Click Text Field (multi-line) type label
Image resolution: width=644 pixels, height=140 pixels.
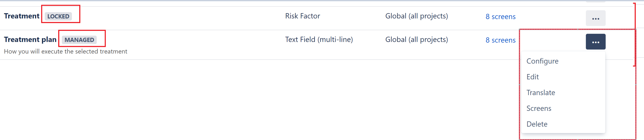319,39
